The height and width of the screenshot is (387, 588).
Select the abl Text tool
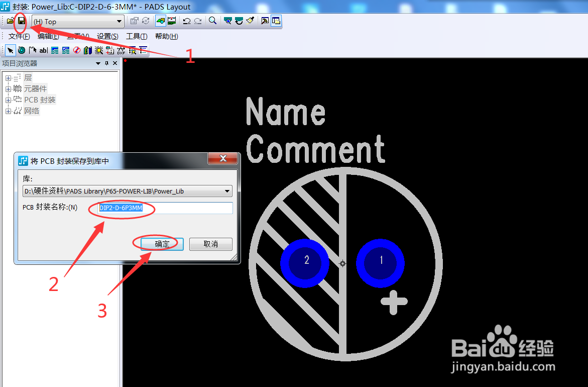[44, 50]
